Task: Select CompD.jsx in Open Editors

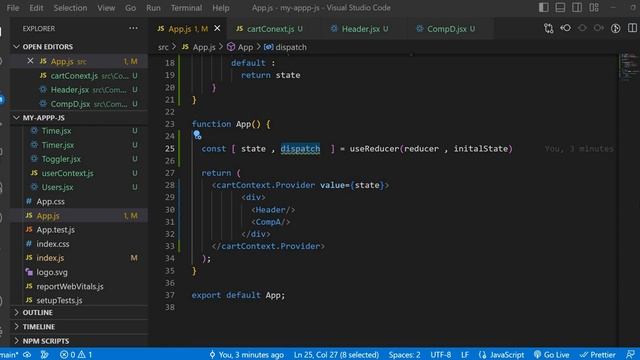Action: pos(78,104)
